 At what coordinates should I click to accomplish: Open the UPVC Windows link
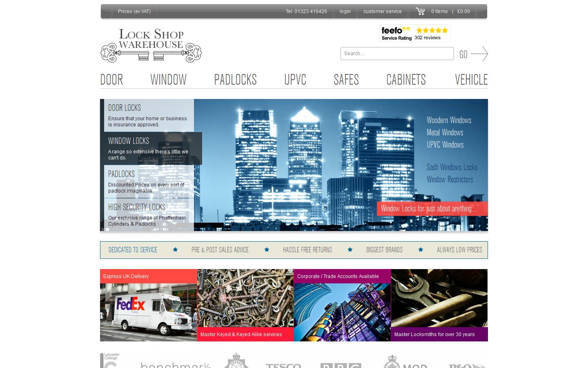[445, 145]
